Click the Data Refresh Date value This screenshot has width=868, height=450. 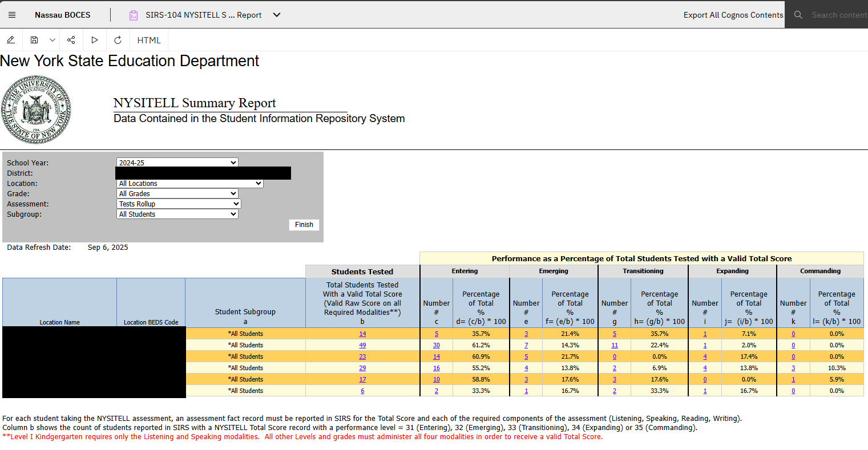point(108,248)
